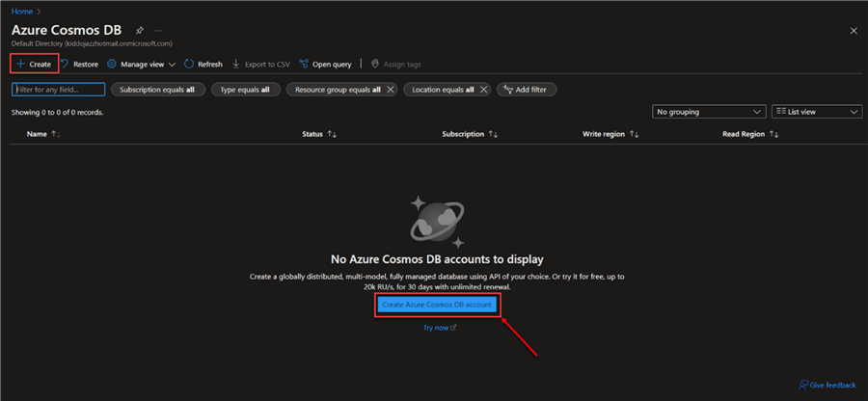This screenshot has width=868, height=401.
Task: Sort by Read Region column
Action: coord(750,134)
